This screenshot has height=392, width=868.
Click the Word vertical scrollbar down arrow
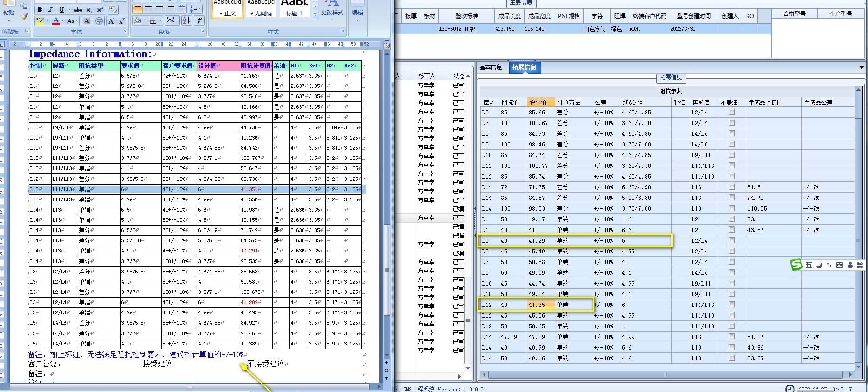click(x=387, y=355)
